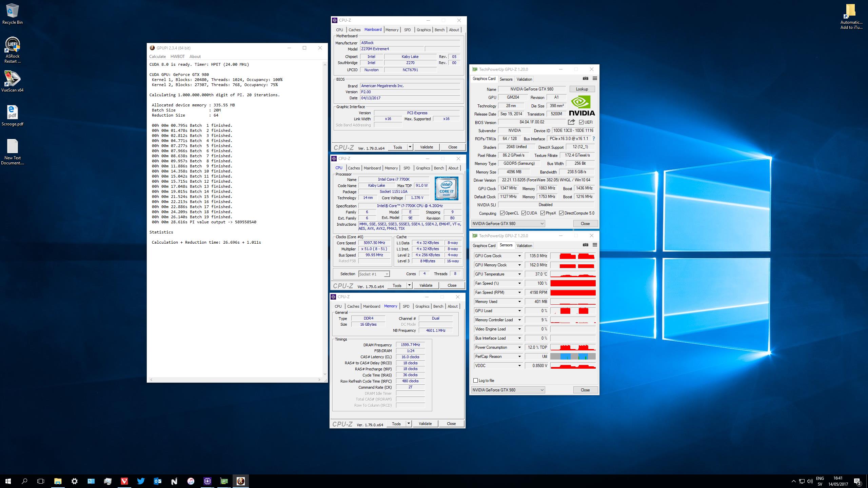Click the Tools button in CPU-Z Memory window

pyautogui.click(x=396, y=423)
